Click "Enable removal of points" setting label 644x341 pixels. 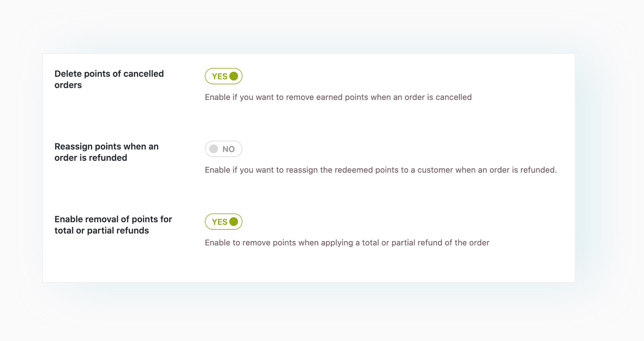113,219
